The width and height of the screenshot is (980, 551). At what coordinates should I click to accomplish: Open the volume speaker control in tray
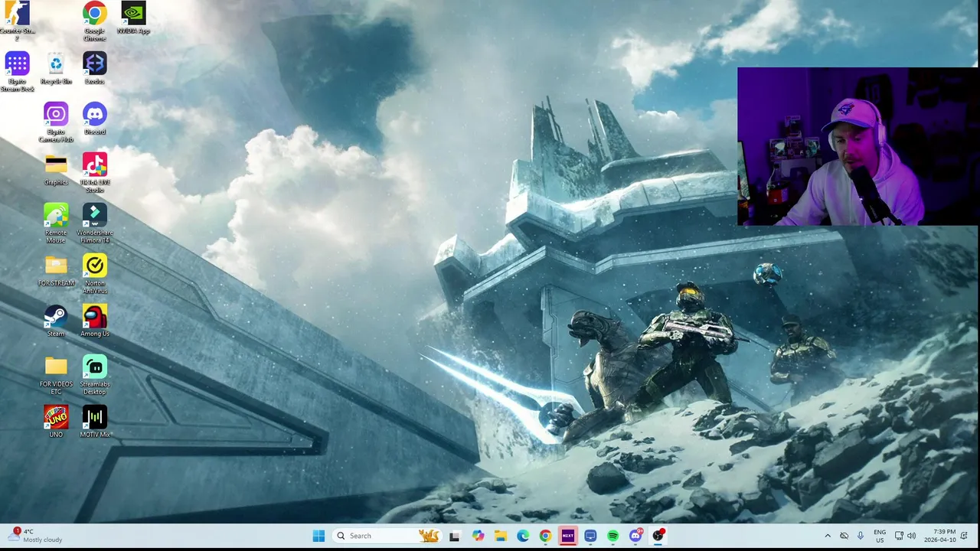coord(911,536)
